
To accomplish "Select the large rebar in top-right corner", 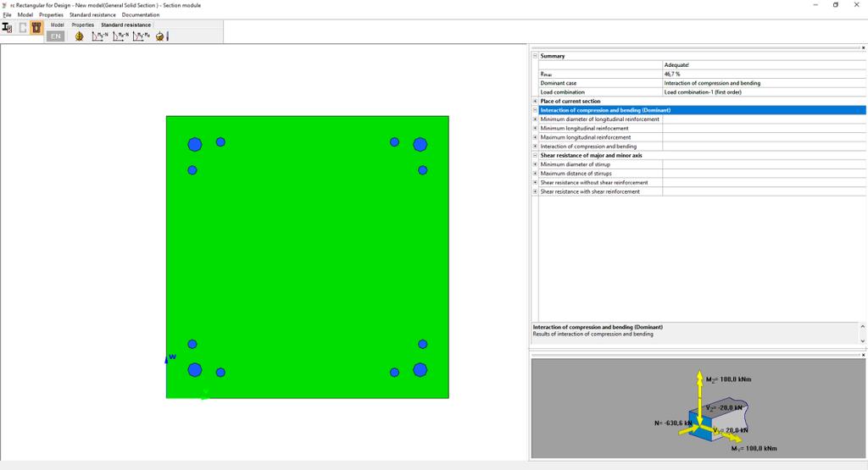I will click(420, 145).
